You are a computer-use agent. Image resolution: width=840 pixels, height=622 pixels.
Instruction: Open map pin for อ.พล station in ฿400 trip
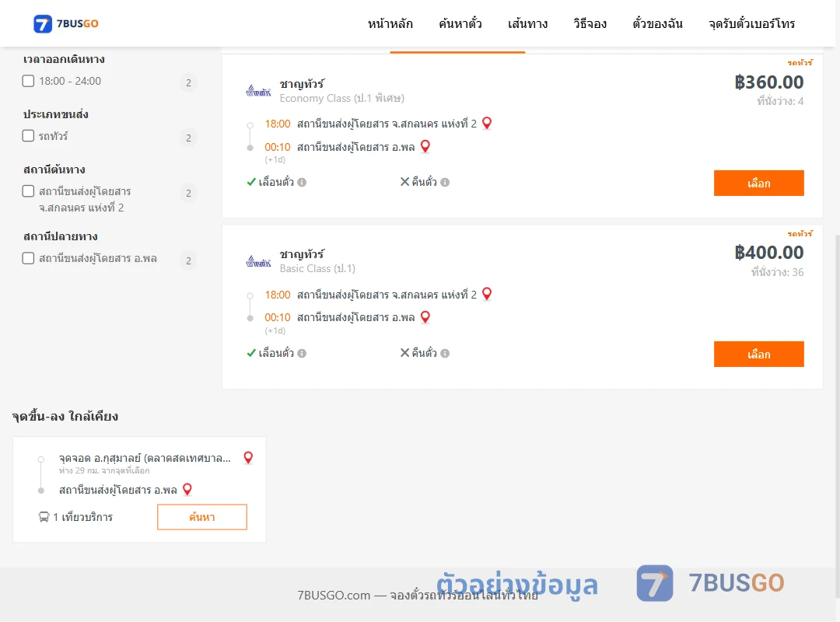pyautogui.click(x=425, y=317)
